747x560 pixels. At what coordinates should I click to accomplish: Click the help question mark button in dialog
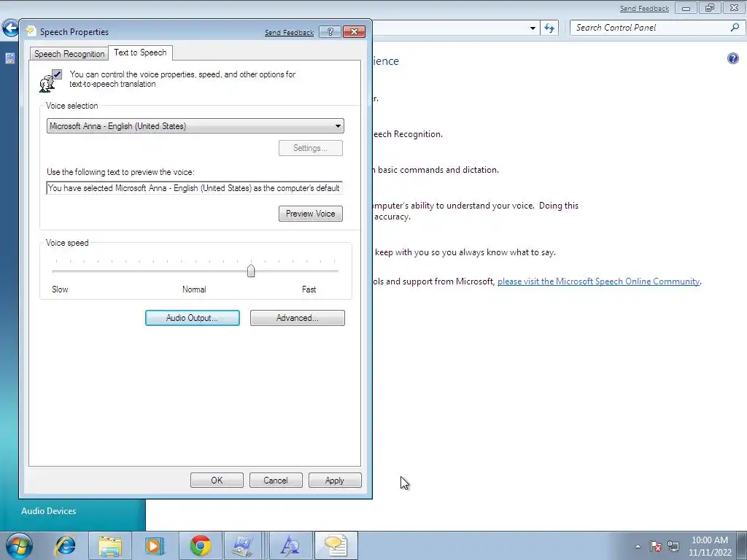330,32
